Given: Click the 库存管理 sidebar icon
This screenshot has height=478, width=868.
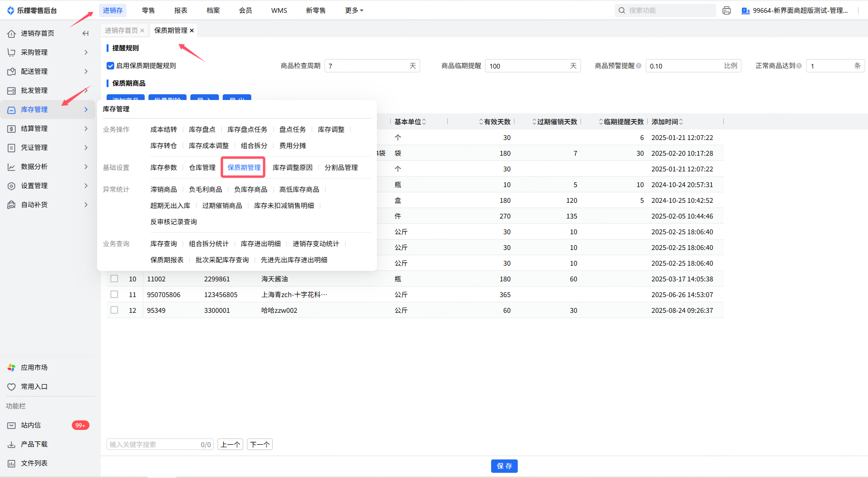Looking at the screenshot, I should click(11, 110).
